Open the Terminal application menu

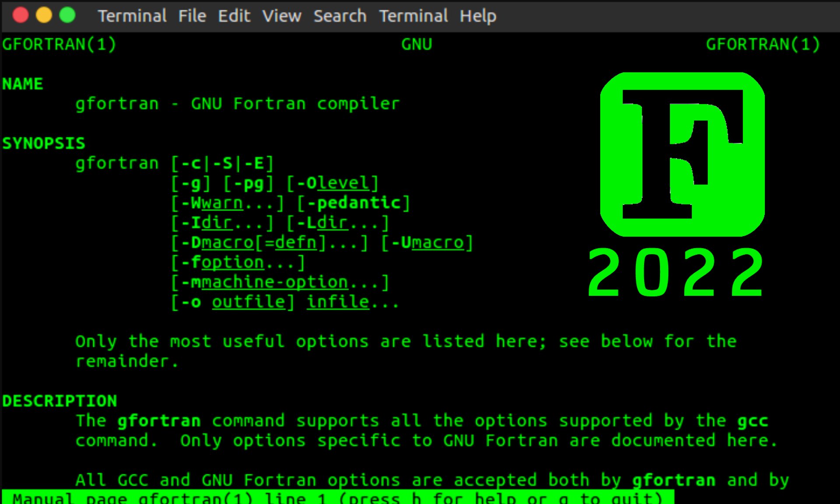coord(132,16)
